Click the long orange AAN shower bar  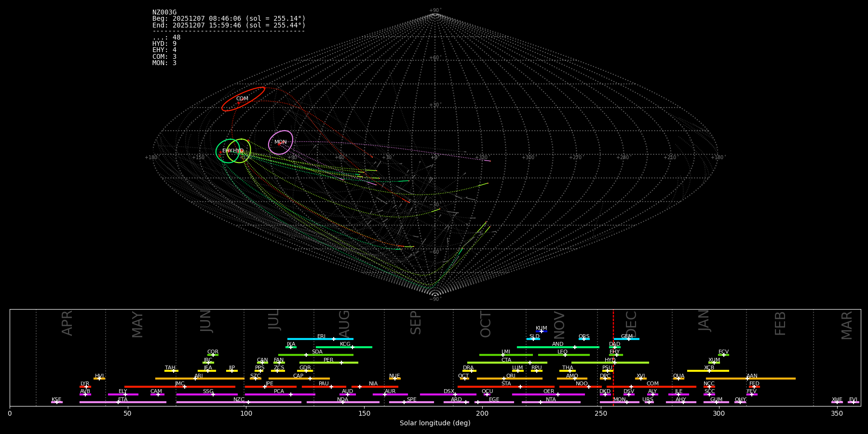pyautogui.click(x=751, y=379)
